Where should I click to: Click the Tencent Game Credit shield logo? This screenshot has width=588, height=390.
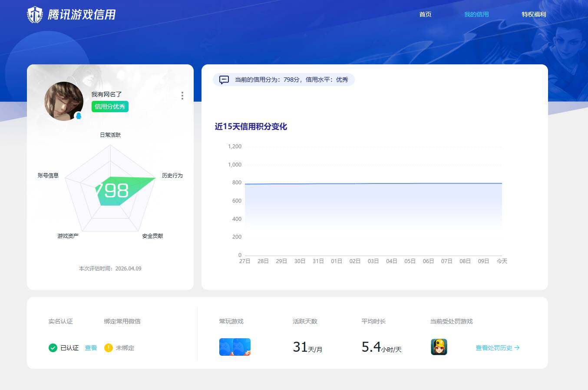pyautogui.click(x=34, y=14)
